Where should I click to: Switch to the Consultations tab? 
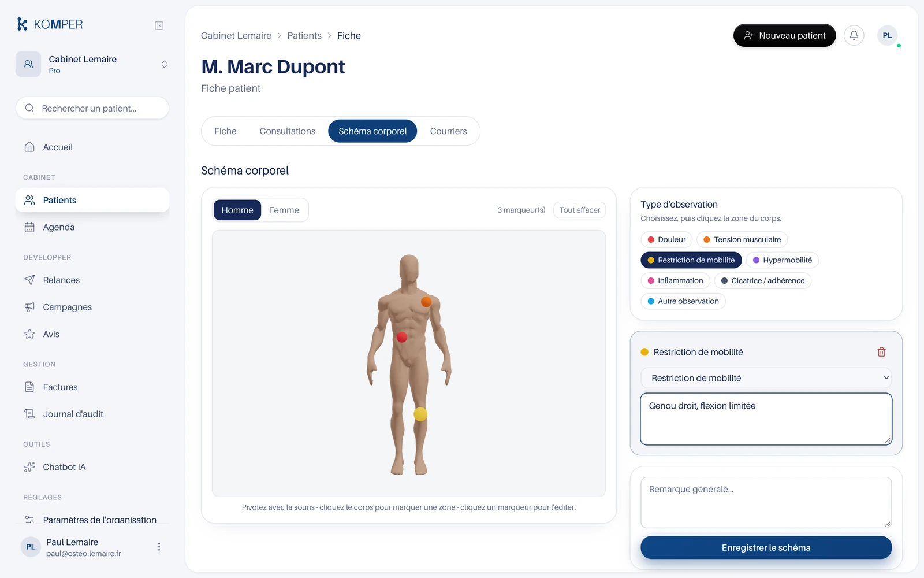(x=288, y=131)
